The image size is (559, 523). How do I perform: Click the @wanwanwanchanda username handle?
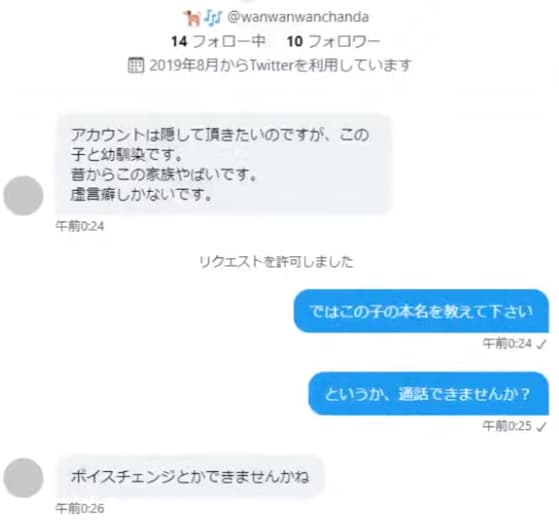298,17
